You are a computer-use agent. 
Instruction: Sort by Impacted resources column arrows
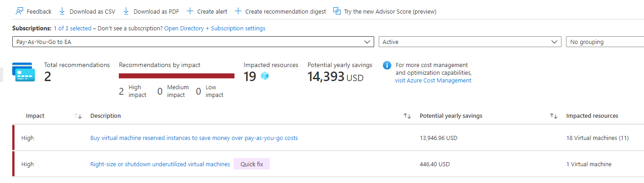coord(554,116)
